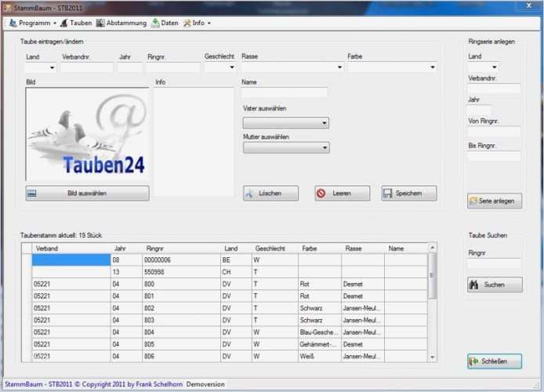Click the Verbandnr field in Taube eintragen

tap(87, 67)
